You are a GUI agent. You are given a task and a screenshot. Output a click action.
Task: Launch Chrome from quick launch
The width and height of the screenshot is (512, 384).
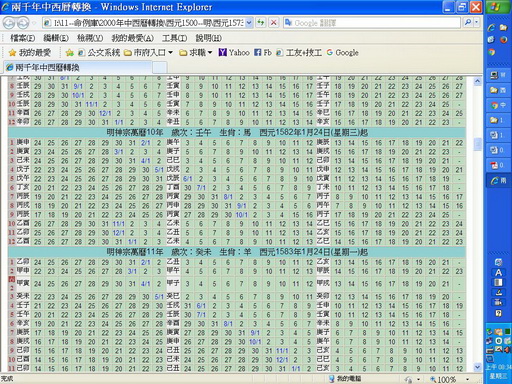click(491, 52)
